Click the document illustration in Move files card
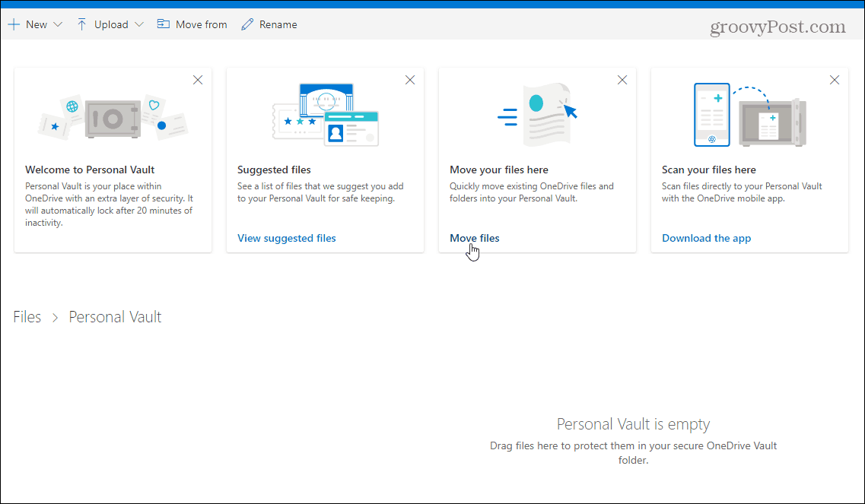This screenshot has width=865, height=504. [x=537, y=115]
